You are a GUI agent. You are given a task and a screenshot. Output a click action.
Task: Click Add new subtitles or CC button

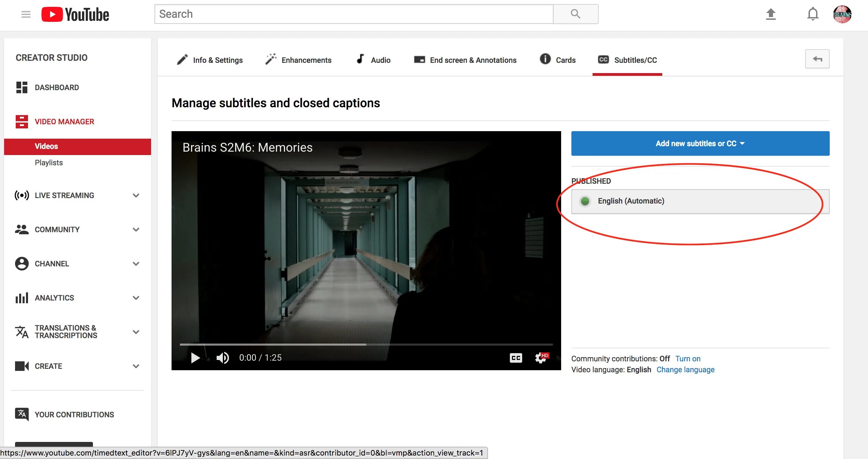[700, 143]
